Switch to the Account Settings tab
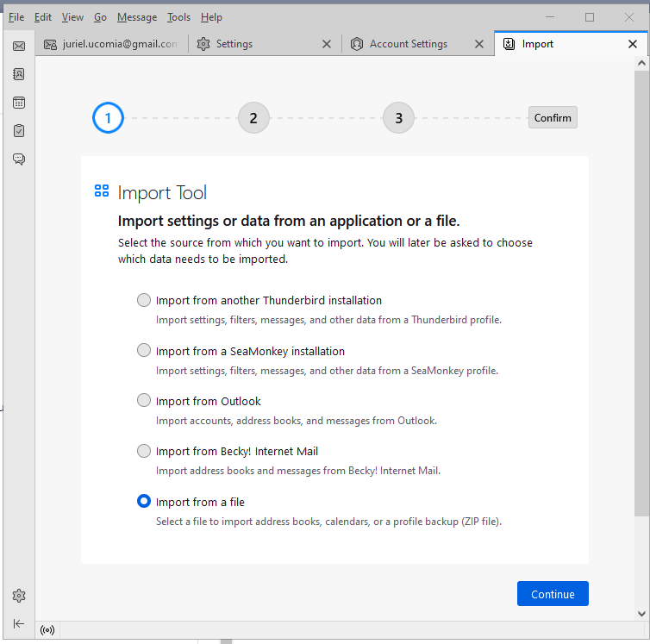This screenshot has width=650, height=644. point(409,44)
